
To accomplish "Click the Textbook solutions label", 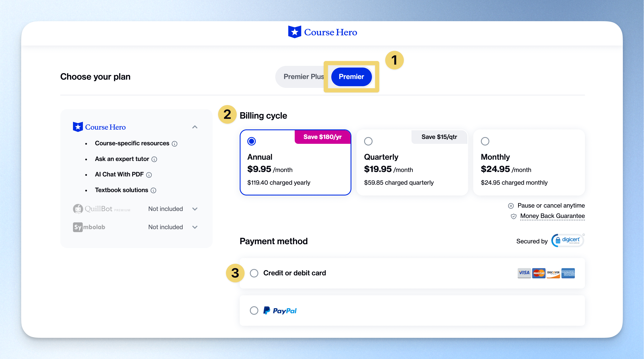I will click(x=121, y=190).
